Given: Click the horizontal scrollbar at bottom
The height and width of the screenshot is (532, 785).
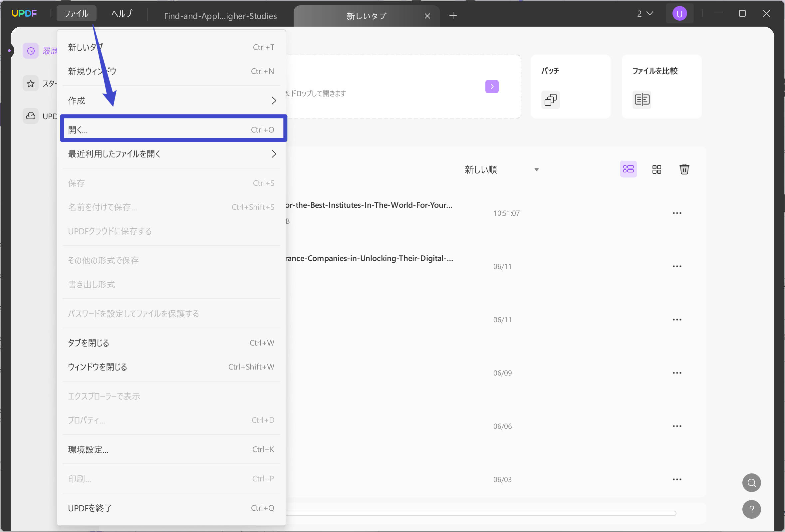Looking at the screenshot, I should click(x=481, y=513).
